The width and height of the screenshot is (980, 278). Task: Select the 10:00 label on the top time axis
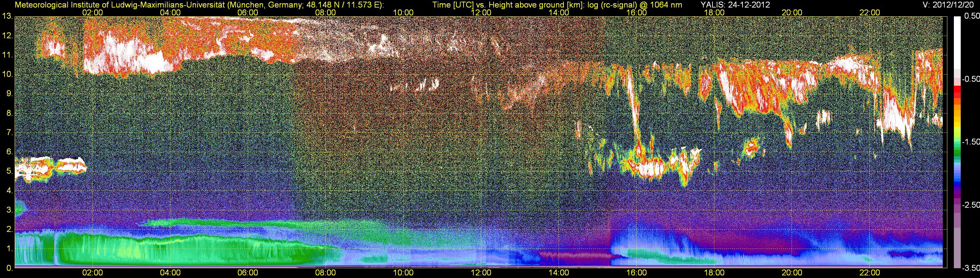403,12
